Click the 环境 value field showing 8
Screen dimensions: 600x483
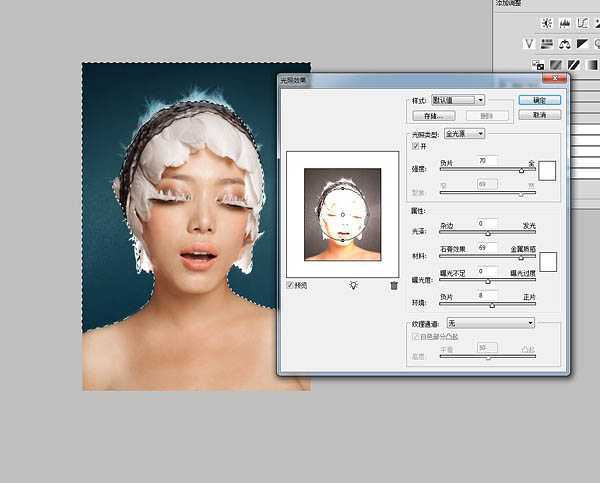tap(487, 295)
